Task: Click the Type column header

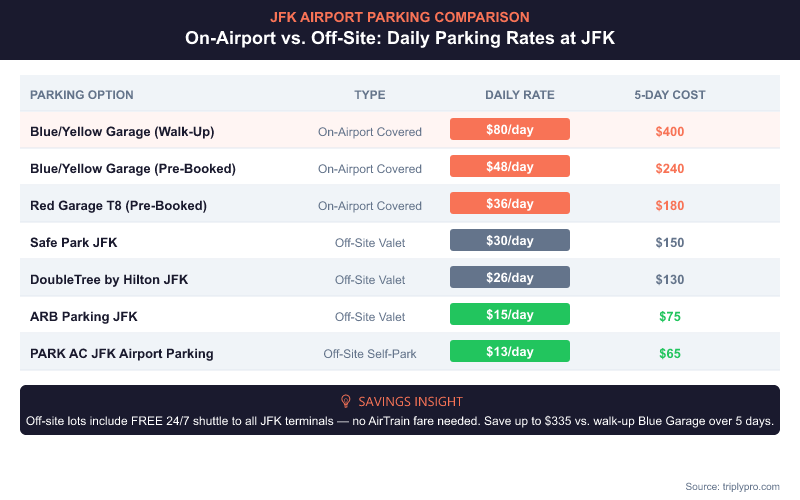Action: (x=370, y=95)
